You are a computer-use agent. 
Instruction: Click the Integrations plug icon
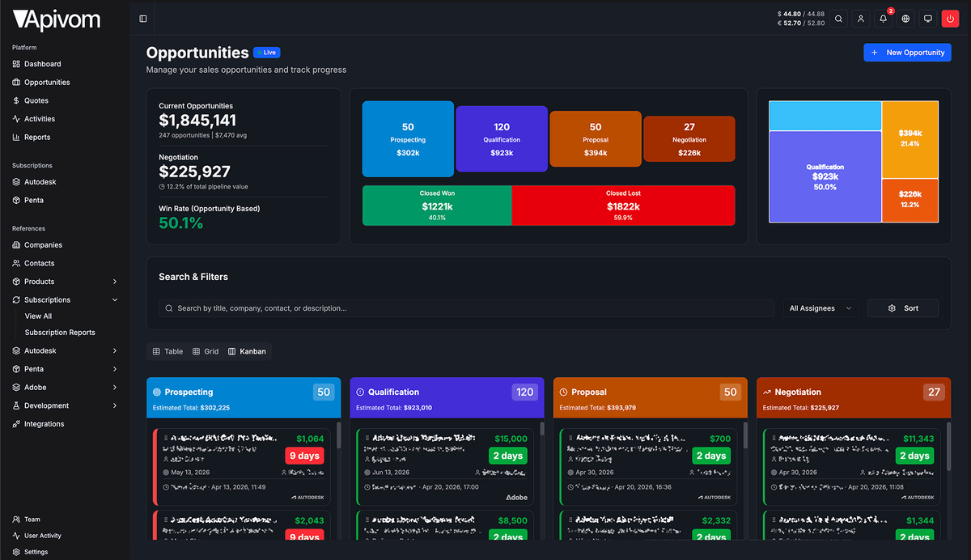click(x=16, y=424)
